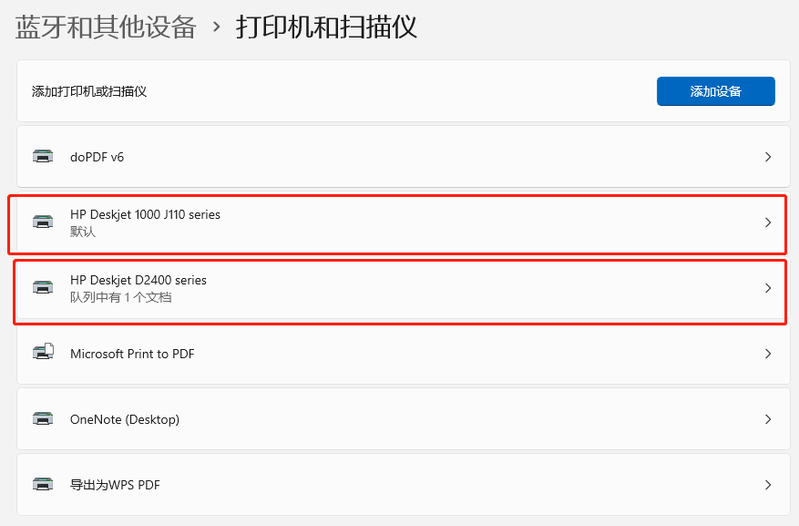Open HP Deskjet 1000 J110 chevron
799x526 pixels.
tap(767, 222)
